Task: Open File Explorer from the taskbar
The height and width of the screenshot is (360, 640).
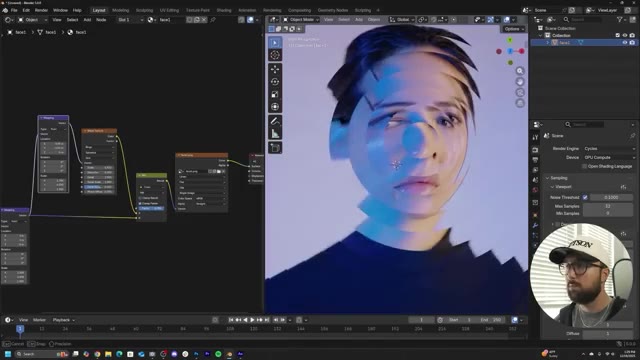Action: pos(108,354)
